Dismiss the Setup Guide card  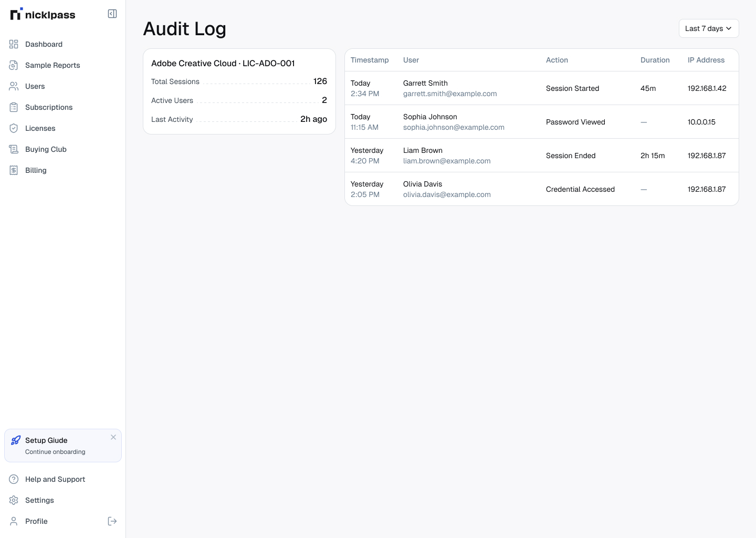point(113,437)
